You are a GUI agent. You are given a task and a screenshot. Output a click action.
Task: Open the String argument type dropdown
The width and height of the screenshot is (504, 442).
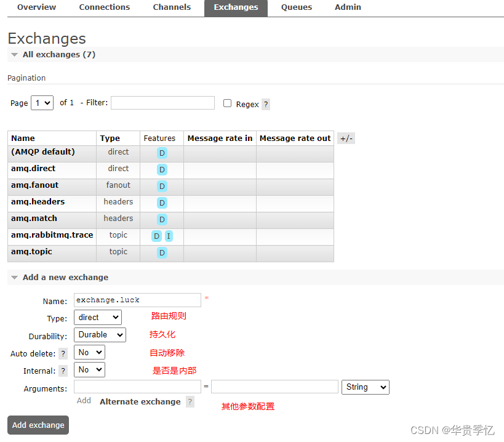point(365,387)
